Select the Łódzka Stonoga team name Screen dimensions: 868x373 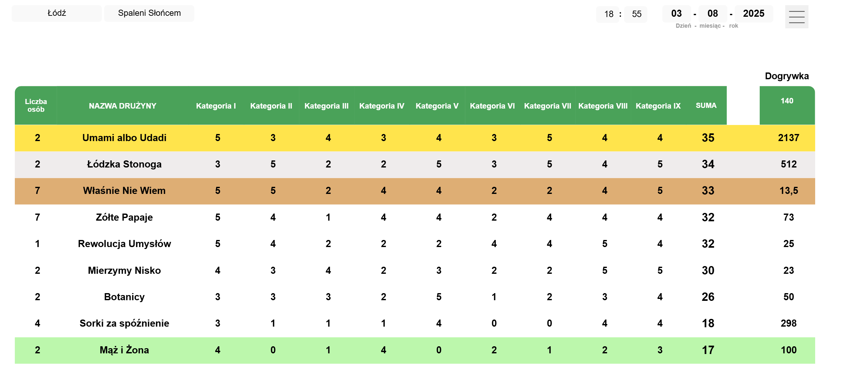[x=124, y=164]
